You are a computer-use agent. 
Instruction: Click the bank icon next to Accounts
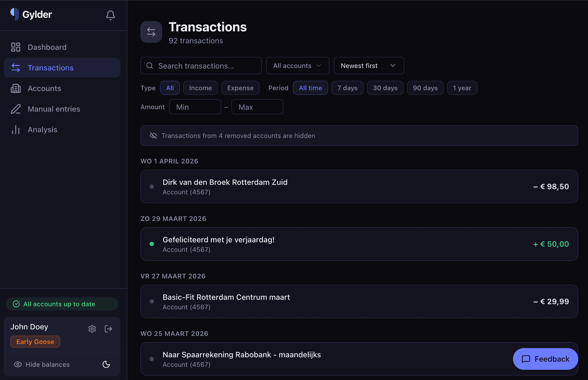point(16,88)
